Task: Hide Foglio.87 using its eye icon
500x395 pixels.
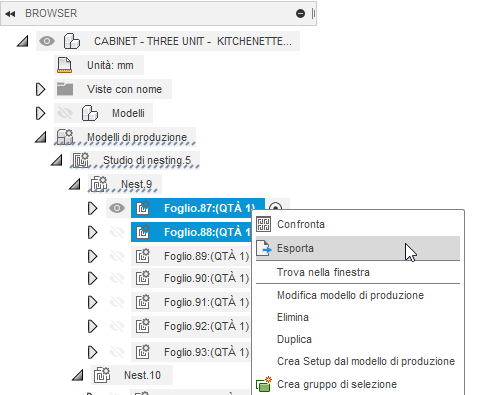Action: [117, 208]
